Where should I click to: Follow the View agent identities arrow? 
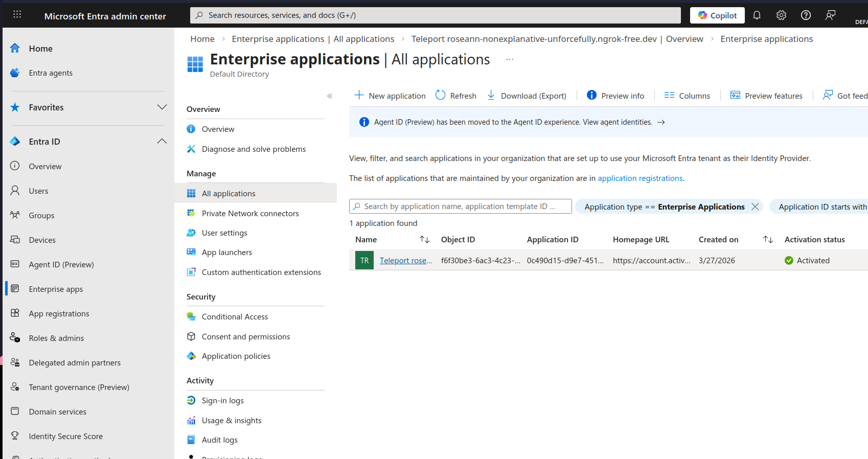[x=661, y=122]
